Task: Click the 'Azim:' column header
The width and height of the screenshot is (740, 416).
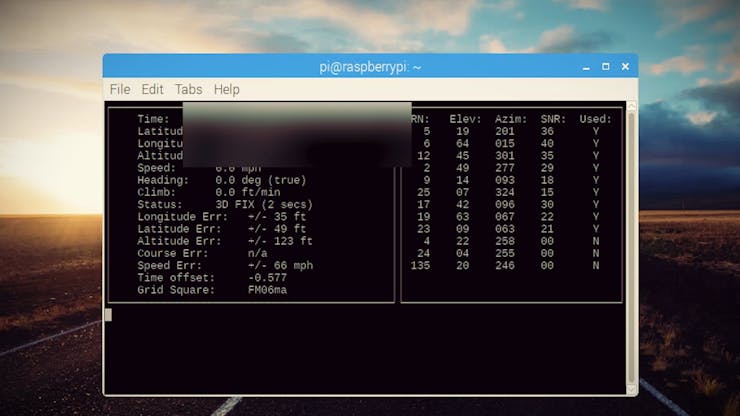Action: 511,119
